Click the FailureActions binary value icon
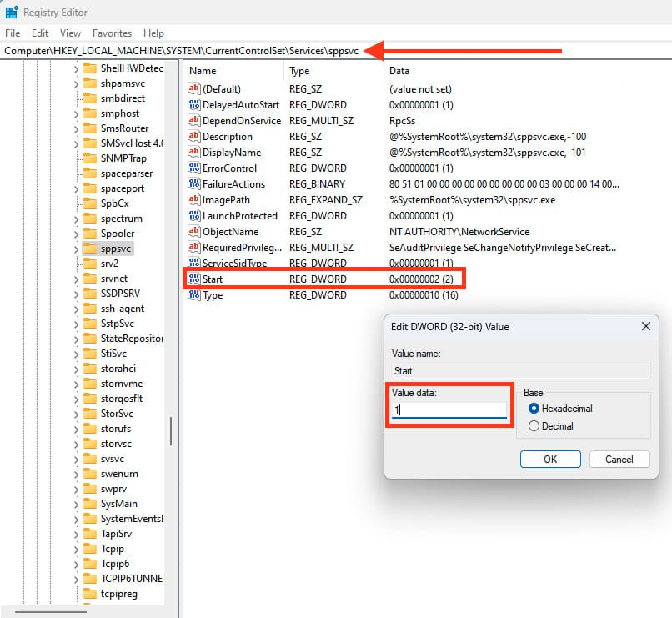 tap(194, 184)
